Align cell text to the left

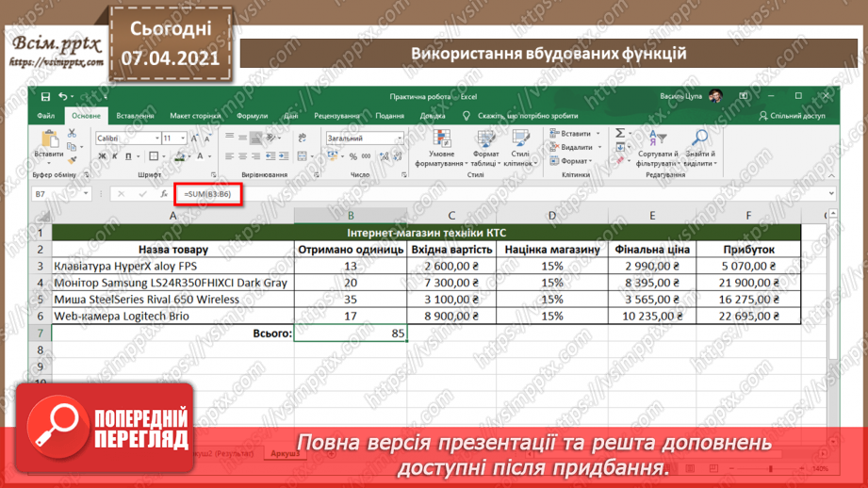coord(229,156)
